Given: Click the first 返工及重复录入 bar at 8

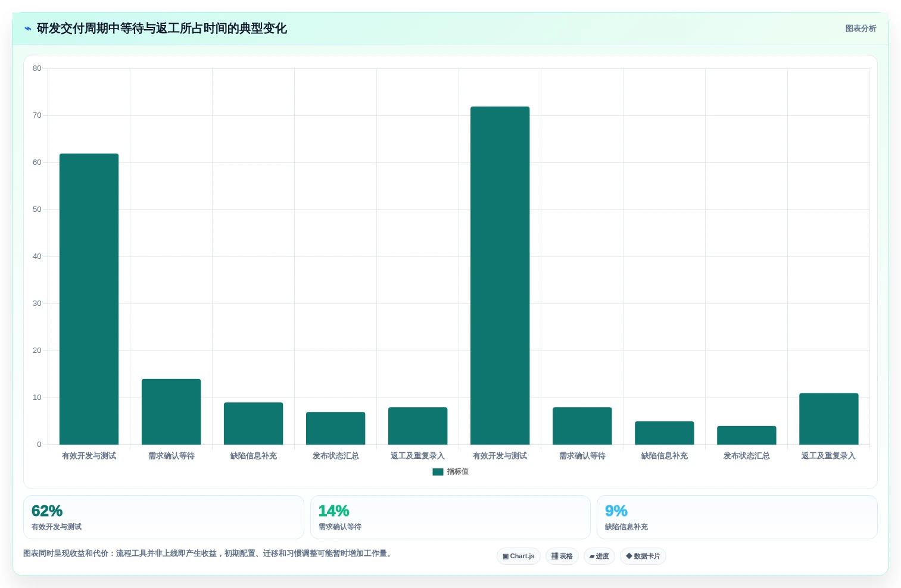Looking at the screenshot, I should click(417, 426).
